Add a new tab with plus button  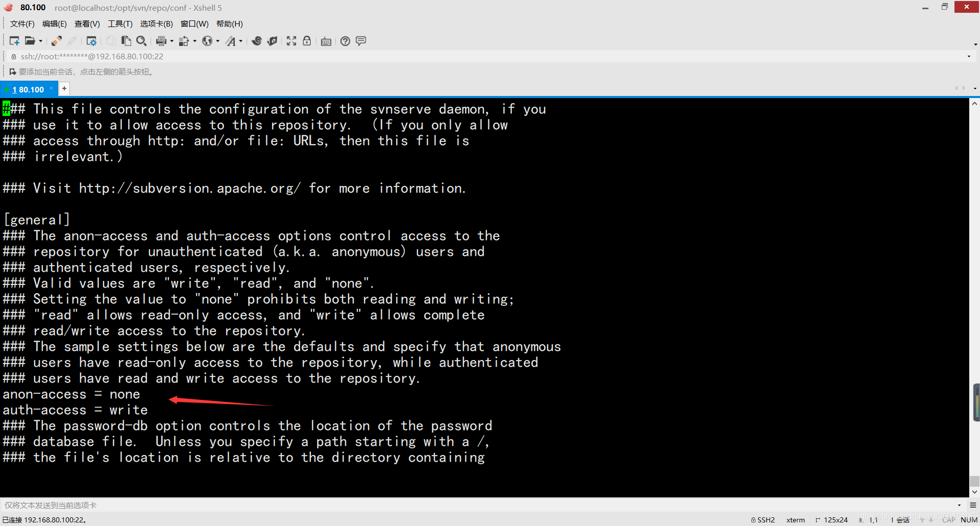pyautogui.click(x=64, y=89)
